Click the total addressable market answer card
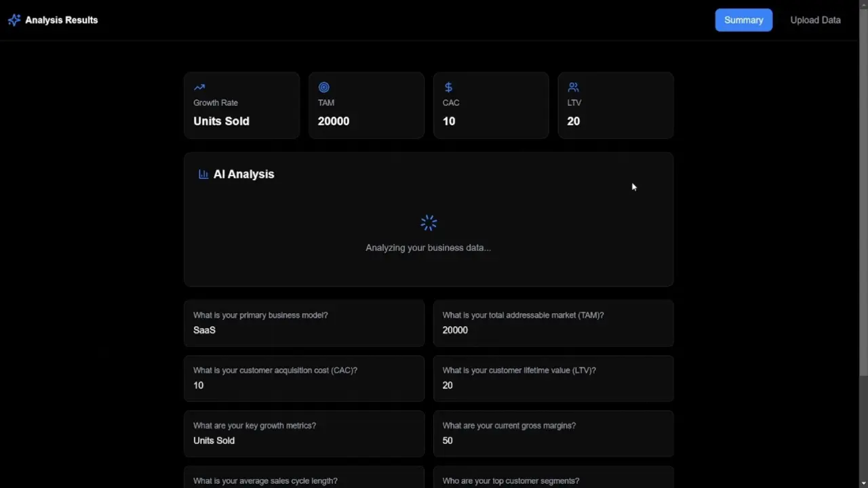Screen dimensions: 868x488 553,323
